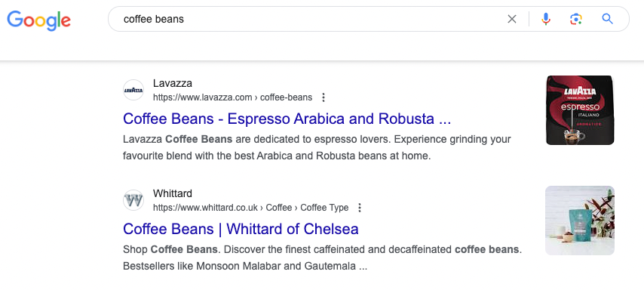Click the Whittard result description text
This screenshot has height=290, width=644.
(323, 258)
